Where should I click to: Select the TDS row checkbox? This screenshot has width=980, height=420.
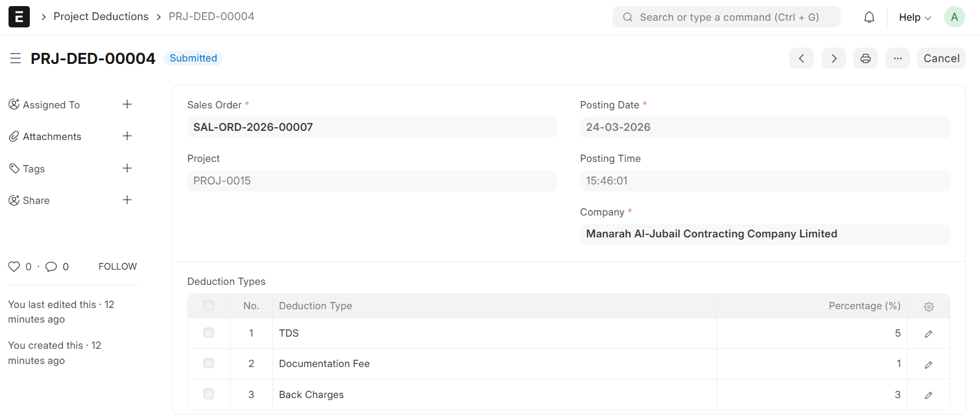pyautogui.click(x=209, y=333)
